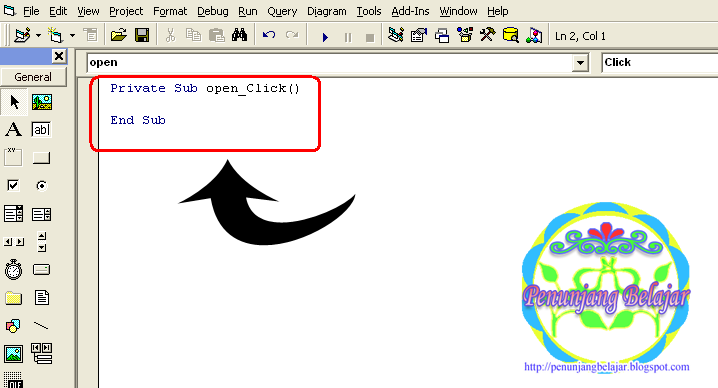
Task: Select the CommandButton control tool
Action: coord(41,158)
